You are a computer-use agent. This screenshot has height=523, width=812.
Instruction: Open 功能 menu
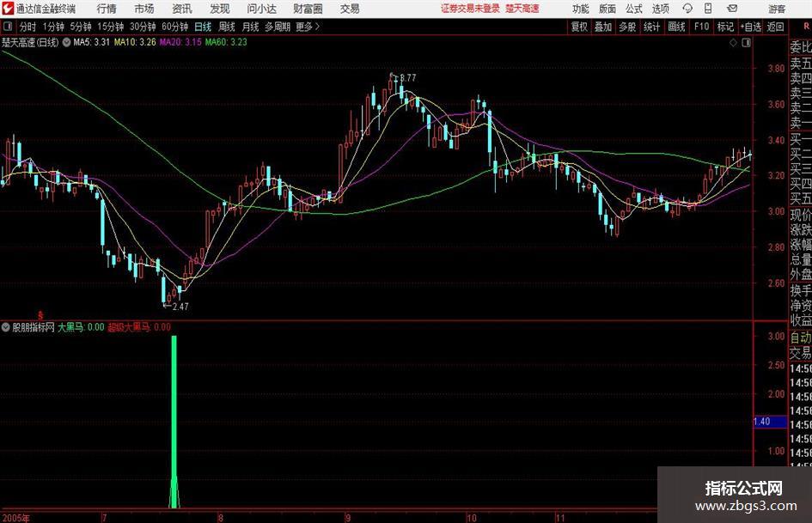point(581,9)
